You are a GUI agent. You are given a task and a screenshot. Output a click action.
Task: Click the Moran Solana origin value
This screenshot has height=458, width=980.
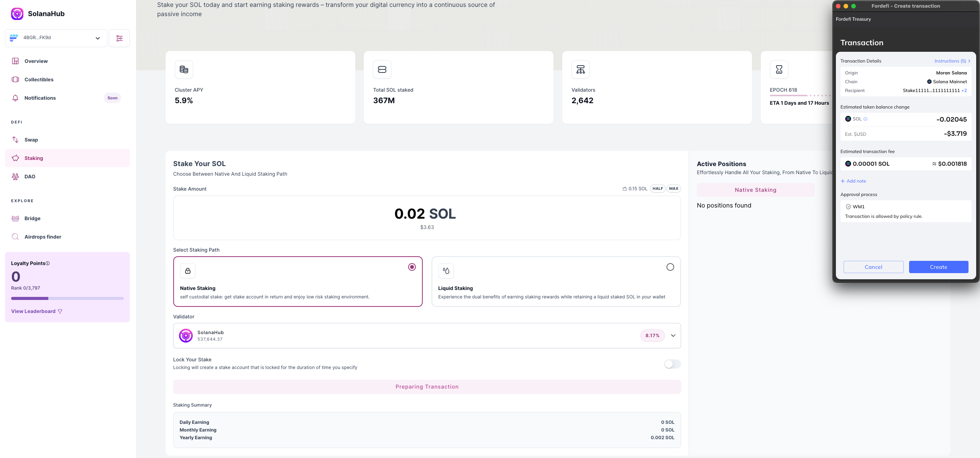click(x=951, y=73)
